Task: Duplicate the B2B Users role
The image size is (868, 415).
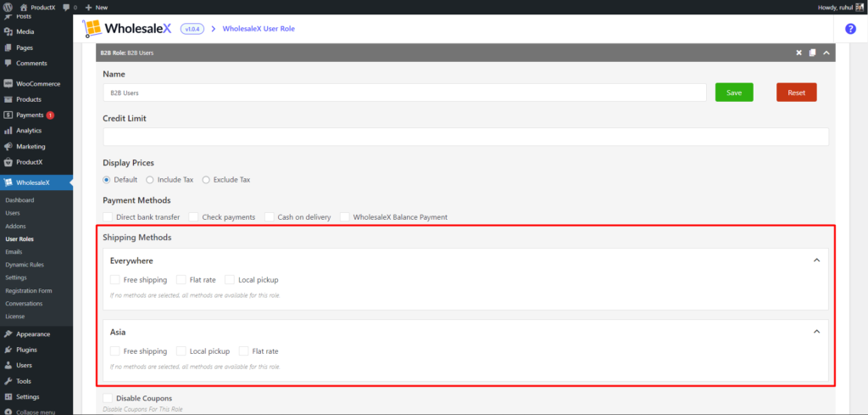Action: [x=812, y=53]
